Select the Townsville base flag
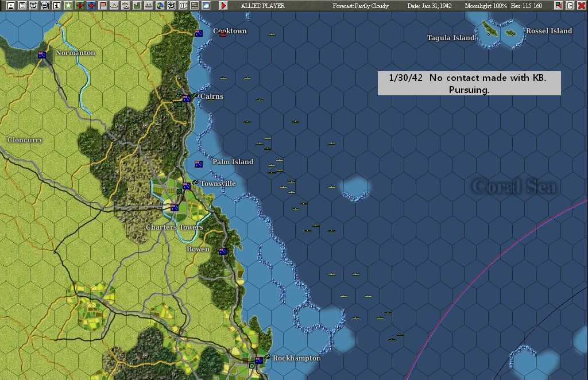The height and width of the screenshot is (380, 588). point(187,186)
